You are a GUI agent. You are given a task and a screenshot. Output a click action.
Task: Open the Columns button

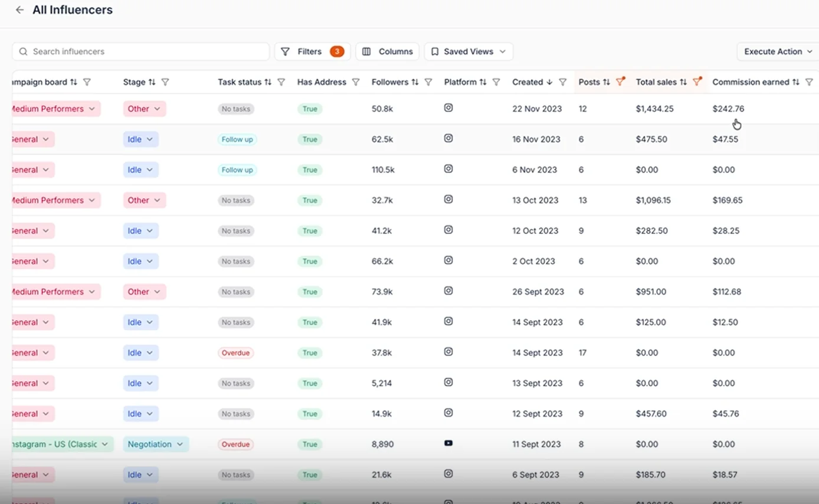click(x=387, y=52)
